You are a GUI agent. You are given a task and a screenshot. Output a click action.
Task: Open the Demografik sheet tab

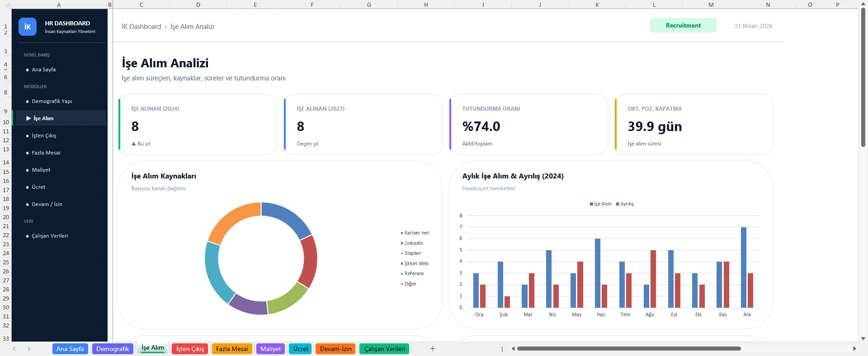[x=113, y=349]
